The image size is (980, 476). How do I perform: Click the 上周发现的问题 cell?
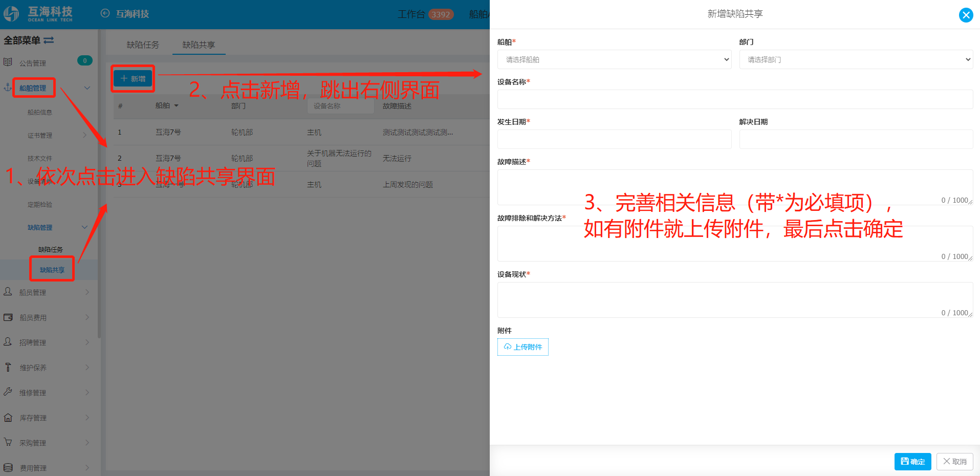pyautogui.click(x=408, y=184)
